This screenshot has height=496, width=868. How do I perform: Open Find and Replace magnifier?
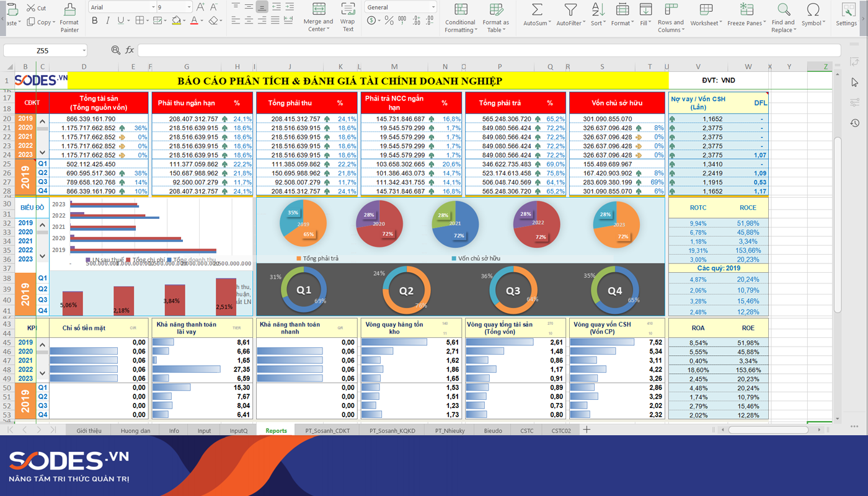[x=784, y=11]
